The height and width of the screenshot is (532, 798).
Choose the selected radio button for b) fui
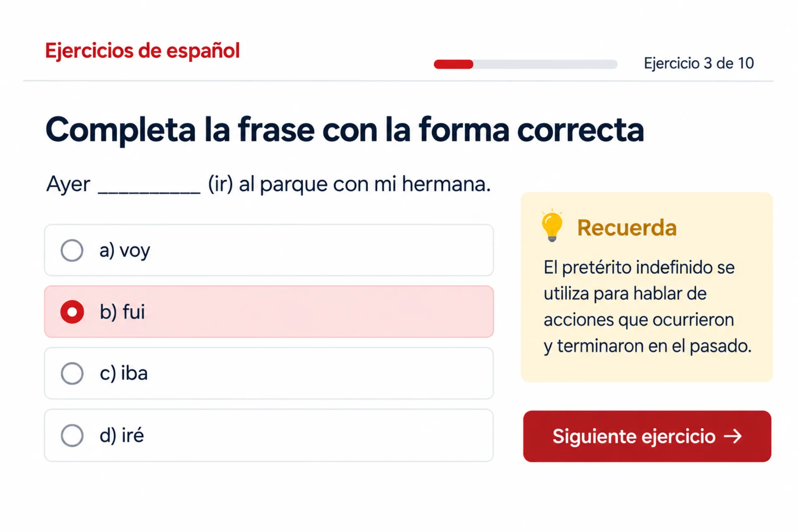click(72, 312)
